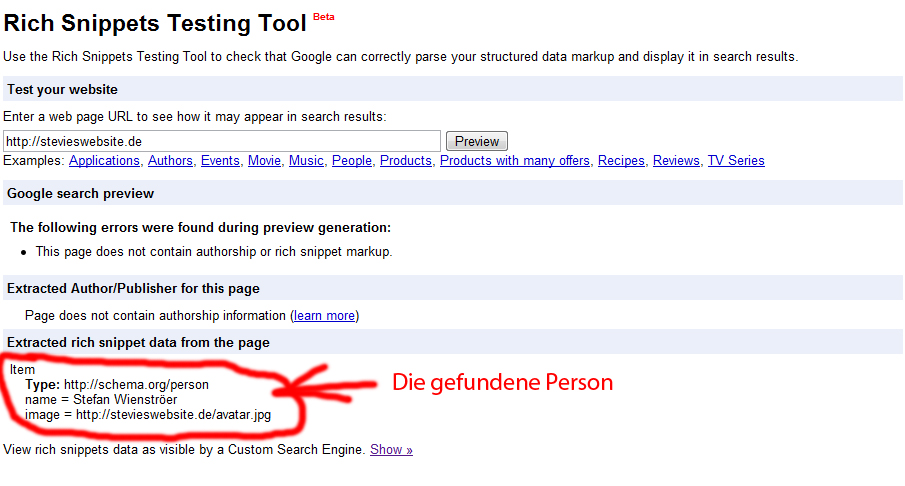Open the Music example link
This screenshot has width=905, height=486.
click(x=306, y=160)
